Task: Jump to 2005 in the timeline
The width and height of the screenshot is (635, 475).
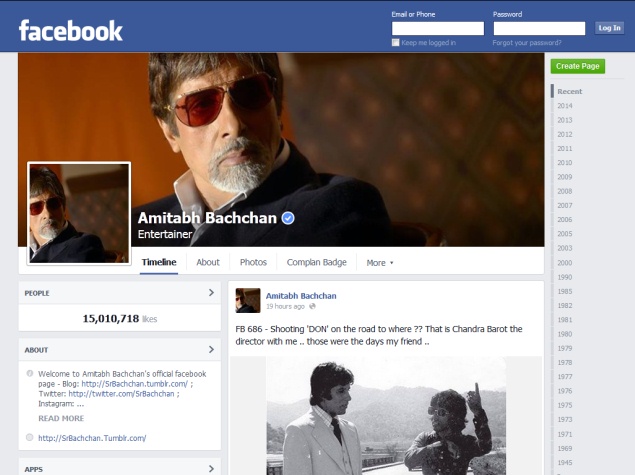Action: coord(565,234)
